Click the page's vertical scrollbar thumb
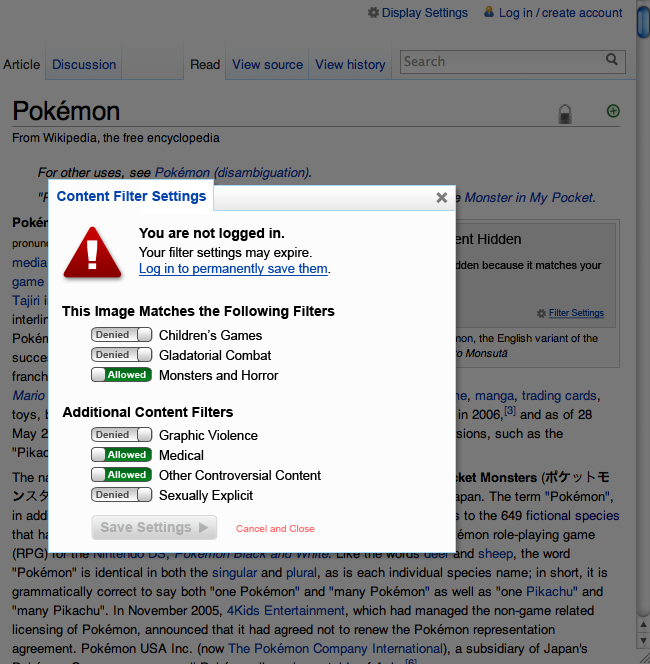 [x=643, y=21]
